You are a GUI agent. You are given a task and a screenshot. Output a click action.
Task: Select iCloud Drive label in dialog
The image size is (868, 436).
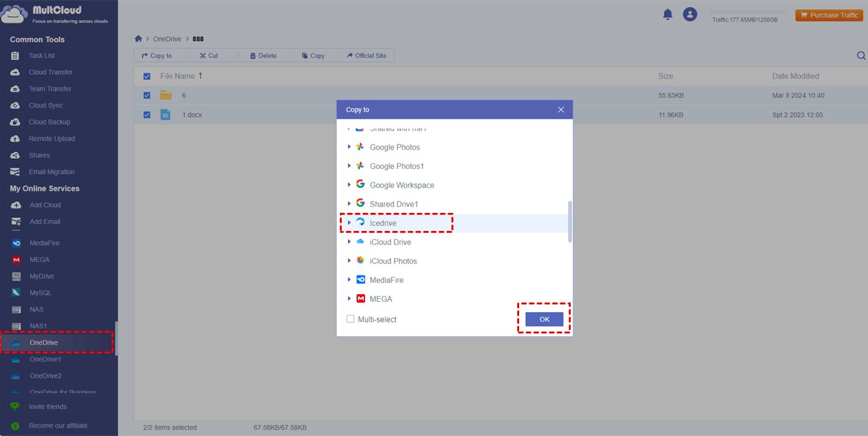(390, 242)
